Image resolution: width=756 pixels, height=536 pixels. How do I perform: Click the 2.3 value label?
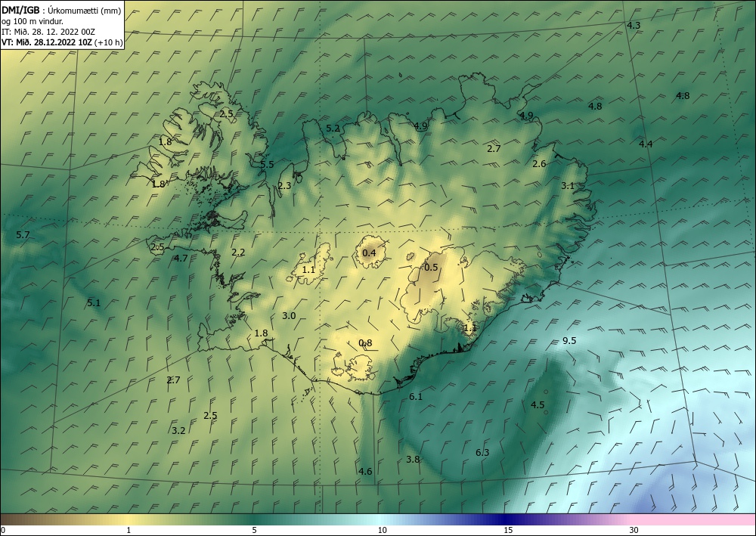click(284, 185)
